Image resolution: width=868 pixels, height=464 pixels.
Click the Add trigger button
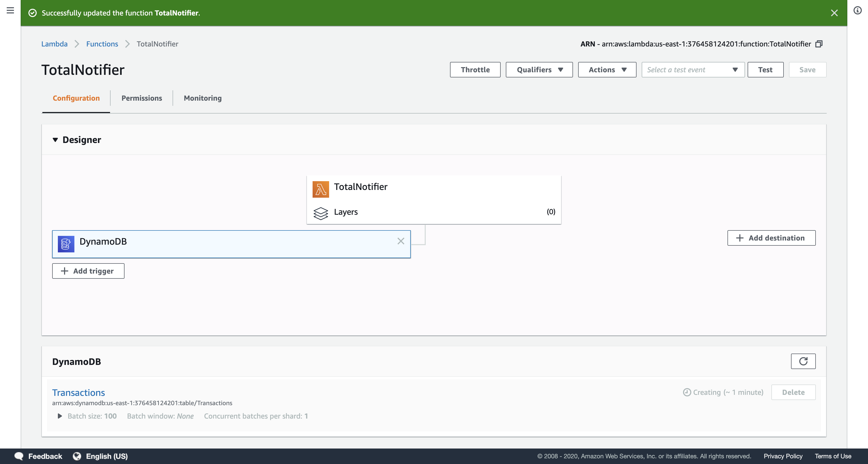click(x=88, y=271)
